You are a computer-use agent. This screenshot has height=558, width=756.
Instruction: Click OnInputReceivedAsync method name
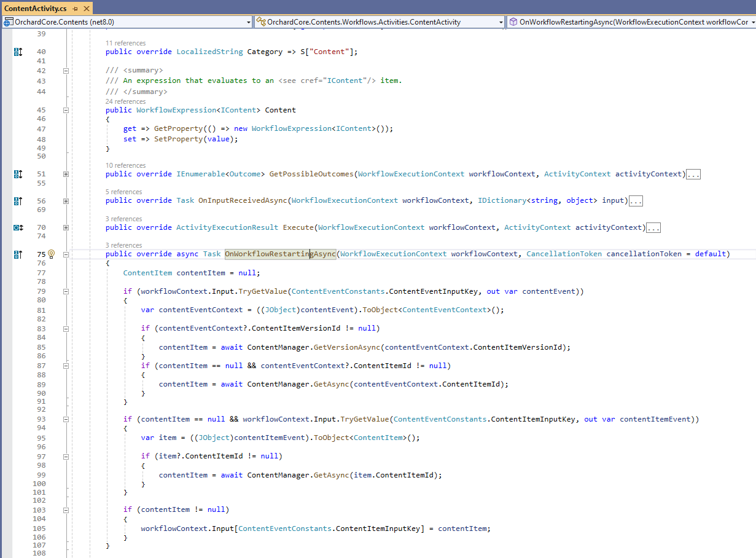pyautogui.click(x=243, y=201)
